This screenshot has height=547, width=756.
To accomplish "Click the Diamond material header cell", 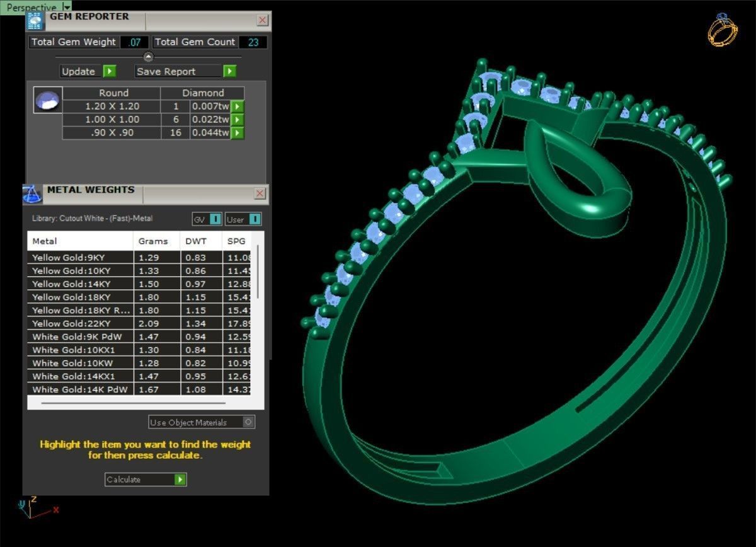I will point(203,93).
